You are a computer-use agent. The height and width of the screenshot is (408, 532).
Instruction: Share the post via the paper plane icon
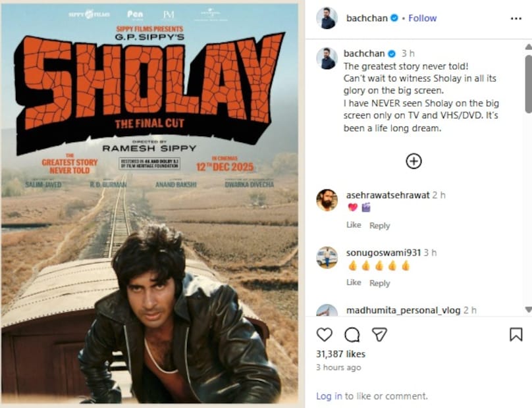click(x=379, y=334)
